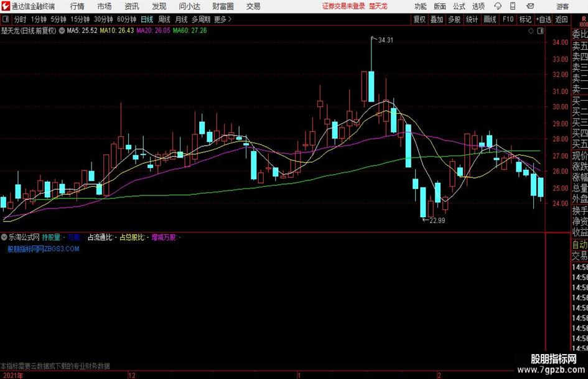Expand the dropdown beside 楚天龙(日线.前复权)

(62, 30)
